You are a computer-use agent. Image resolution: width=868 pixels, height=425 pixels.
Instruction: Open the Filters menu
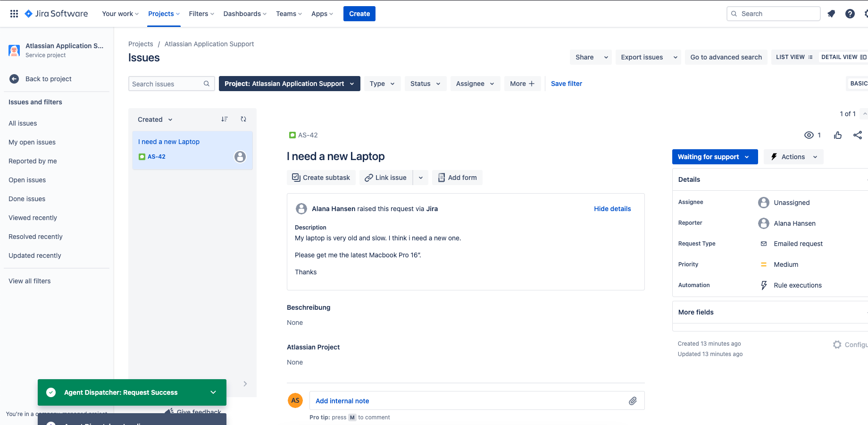point(201,14)
